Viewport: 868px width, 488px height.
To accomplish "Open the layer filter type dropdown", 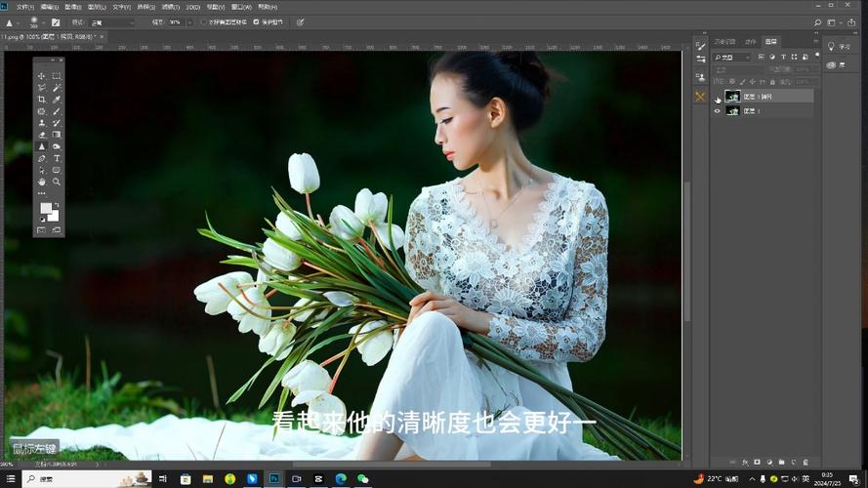I will coord(732,57).
